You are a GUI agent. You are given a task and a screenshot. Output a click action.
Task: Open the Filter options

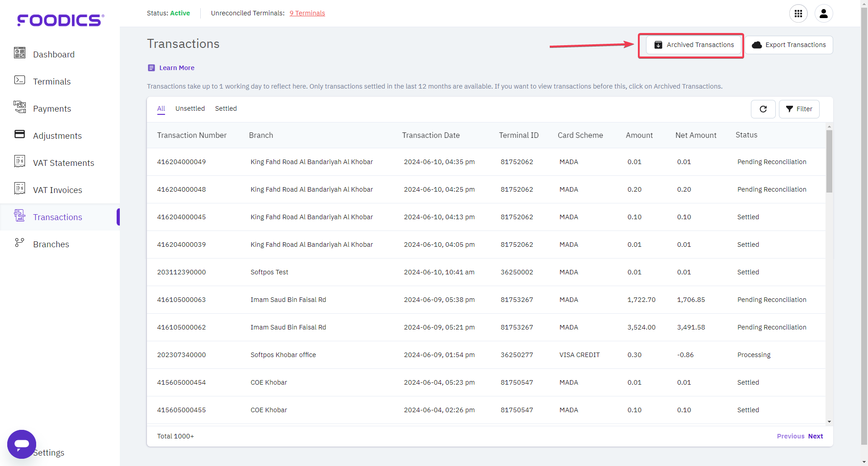799,109
